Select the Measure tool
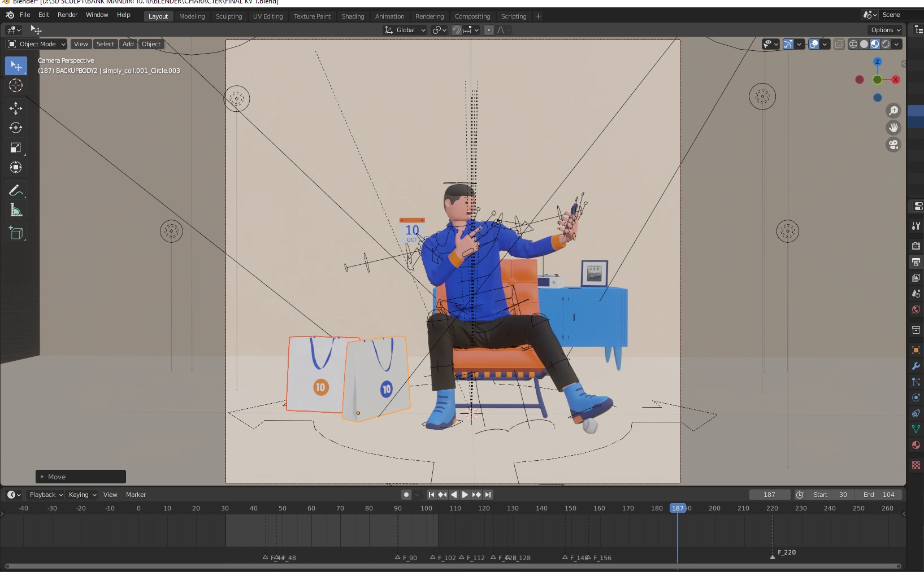 (x=16, y=211)
